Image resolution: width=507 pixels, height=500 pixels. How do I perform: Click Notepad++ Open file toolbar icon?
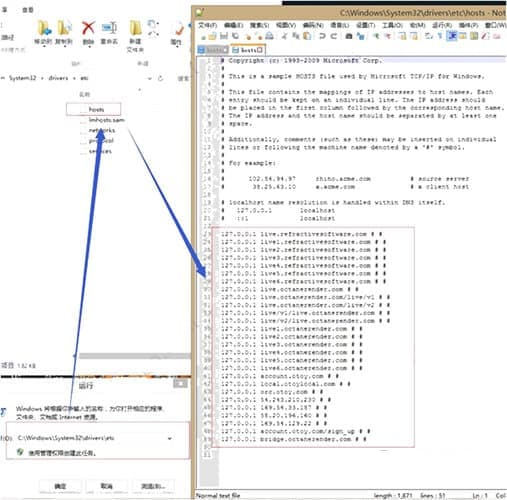pos(212,36)
